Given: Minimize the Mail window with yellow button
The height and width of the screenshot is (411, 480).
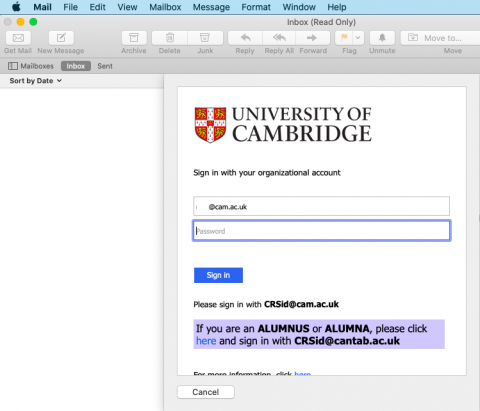Looking at the screenshot, I should click(20, 22).
